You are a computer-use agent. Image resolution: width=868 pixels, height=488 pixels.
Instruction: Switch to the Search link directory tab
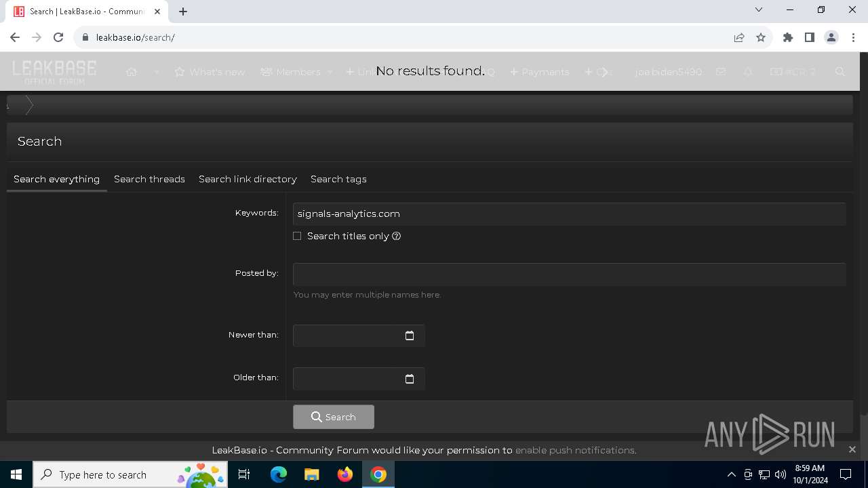[248, 179]
